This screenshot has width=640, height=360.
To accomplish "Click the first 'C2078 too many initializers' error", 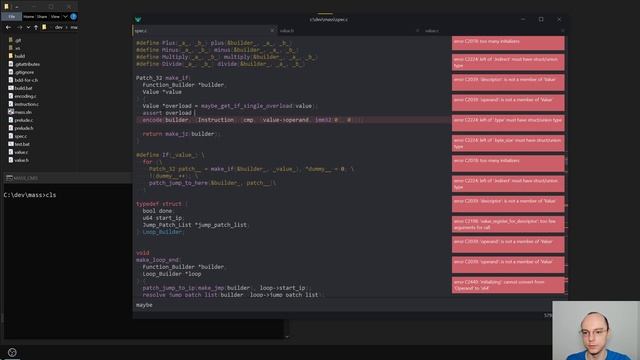I will [508, 43].
